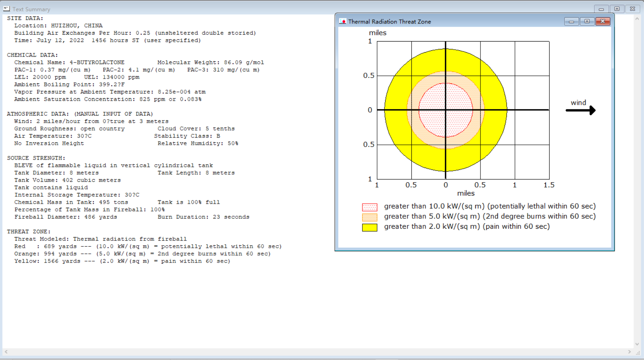Screen dimensions: 644x360
Task: Close the Text Summary window
Action: click(x=633, y=9)
